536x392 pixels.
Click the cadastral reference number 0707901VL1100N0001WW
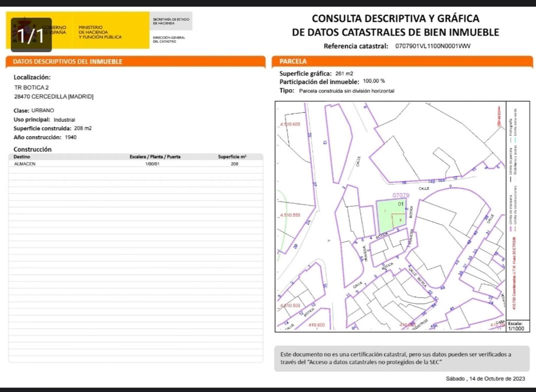click(433, 46)
